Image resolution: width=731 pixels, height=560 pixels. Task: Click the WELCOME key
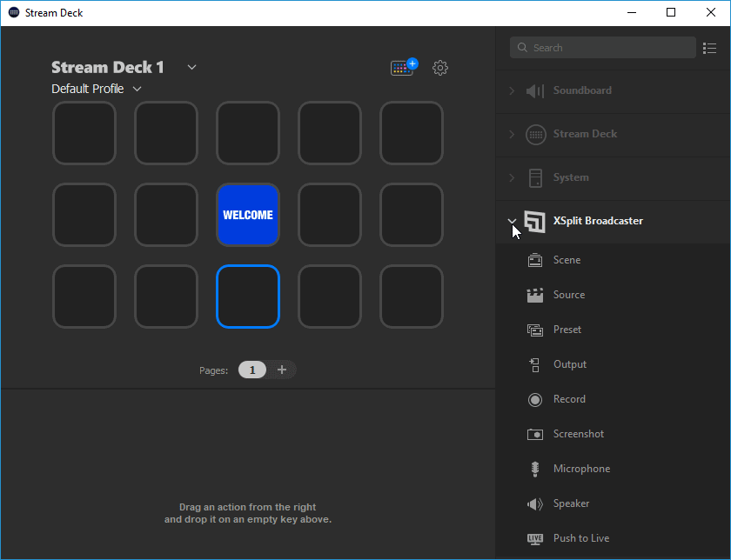(248, 215)
